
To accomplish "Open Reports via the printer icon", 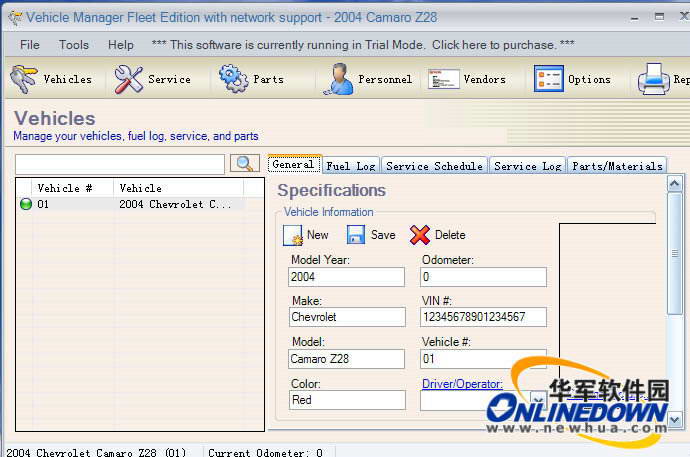I will (653, 79).
